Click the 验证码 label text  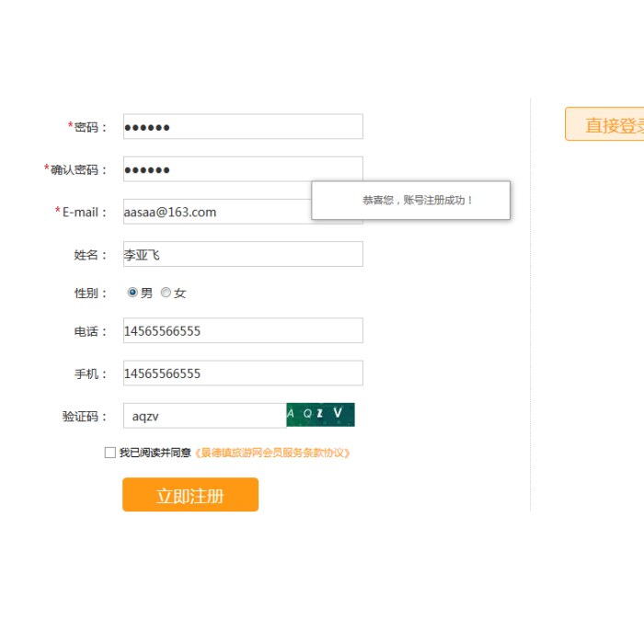point(83,417)
